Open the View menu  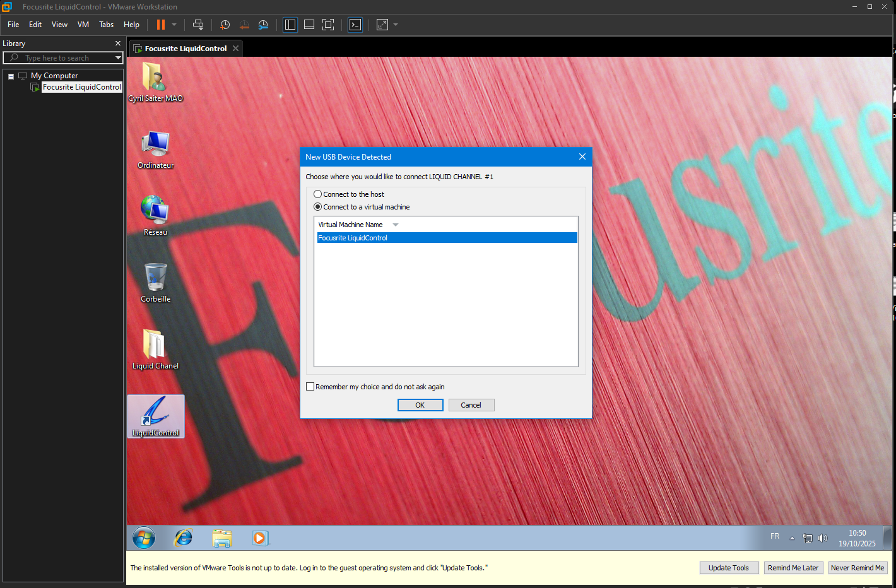click(x=59, y=25)
